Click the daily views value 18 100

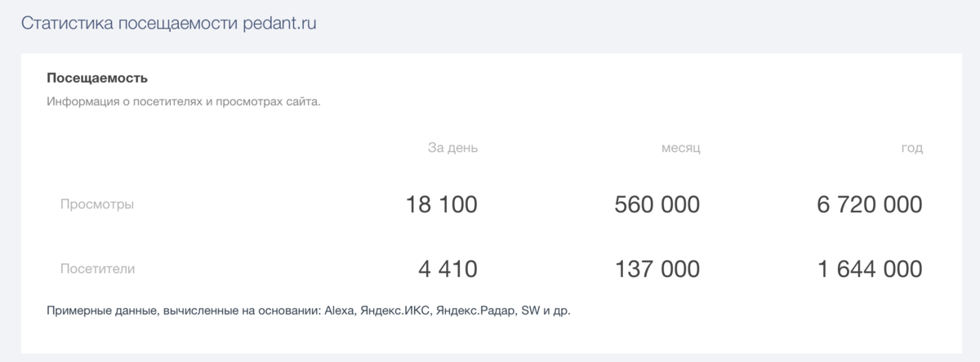442,204
